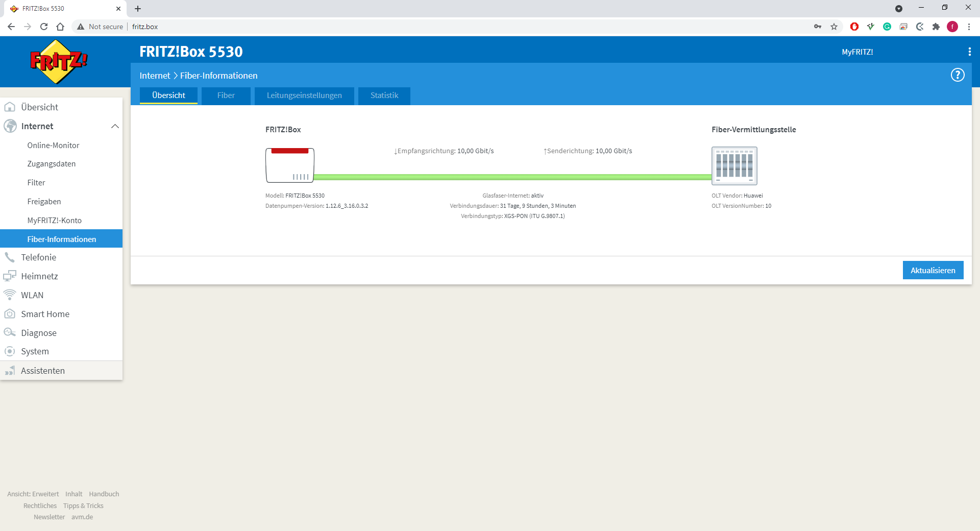Switch to the Fiber tab

226,95
